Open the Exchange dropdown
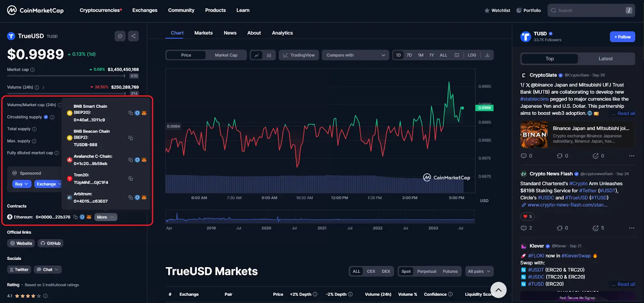 pyautogui.click(x=48, y=184)
